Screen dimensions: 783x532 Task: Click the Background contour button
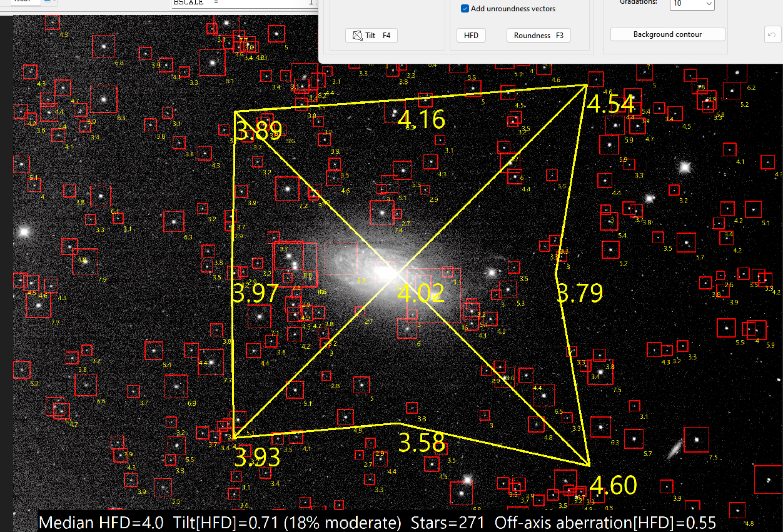click(x=667, y=34)
